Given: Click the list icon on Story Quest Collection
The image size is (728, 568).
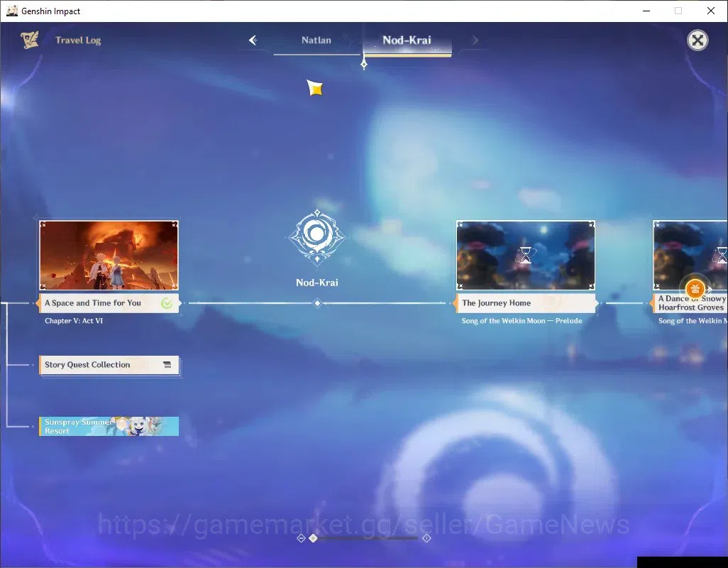Looking at the screenshot, I should point(167,365).
